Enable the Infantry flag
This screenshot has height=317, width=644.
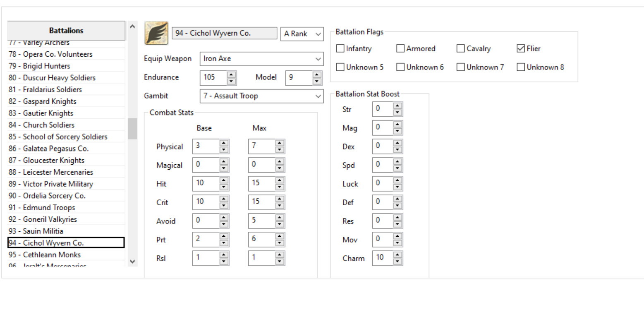340,48
